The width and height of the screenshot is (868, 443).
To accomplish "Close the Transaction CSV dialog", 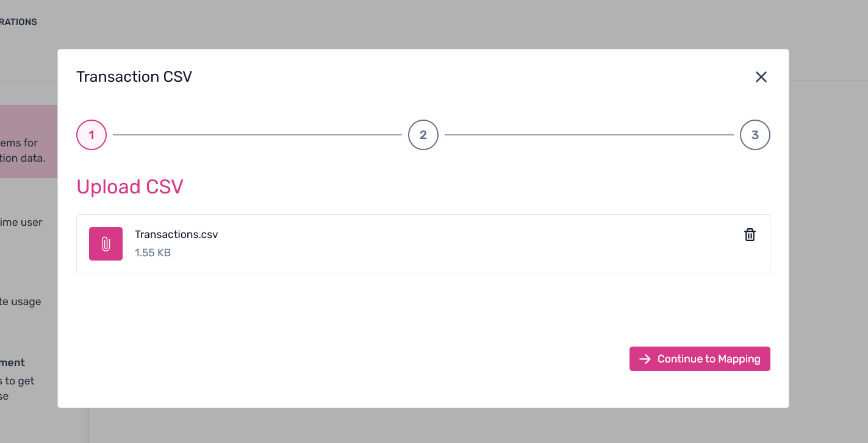I will click(x=761, y=77).
